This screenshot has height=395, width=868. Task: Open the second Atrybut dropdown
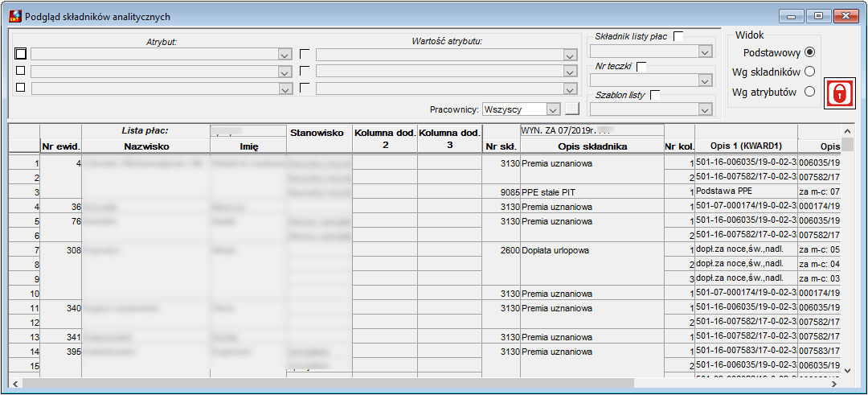(x=284, y=72)
